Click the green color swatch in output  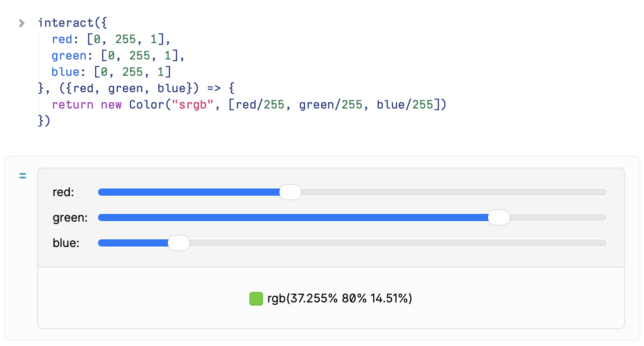coord(256,299)
